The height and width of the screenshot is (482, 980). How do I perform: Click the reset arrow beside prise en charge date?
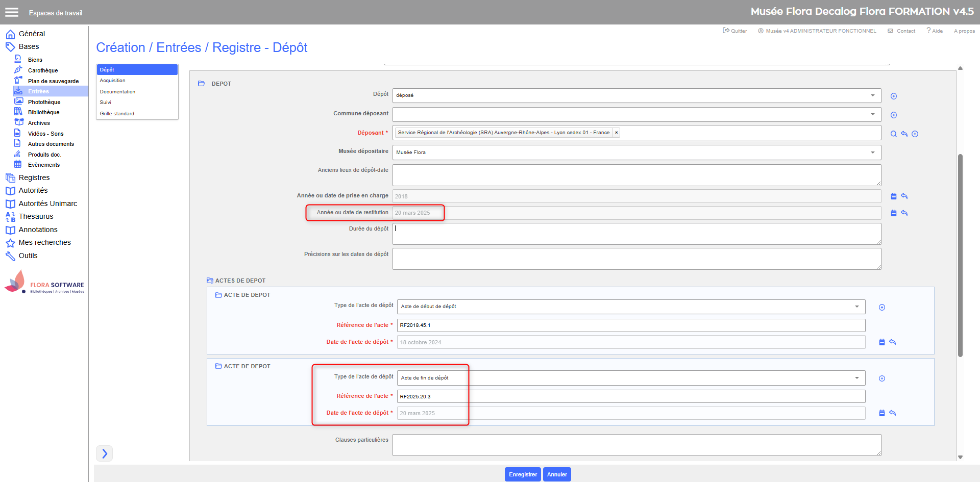[x=904, y=196]
